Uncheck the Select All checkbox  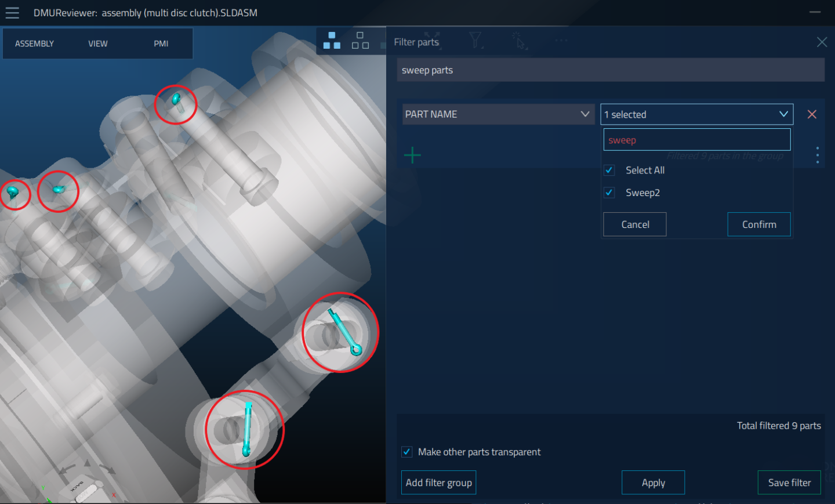[x=609, y=170]
